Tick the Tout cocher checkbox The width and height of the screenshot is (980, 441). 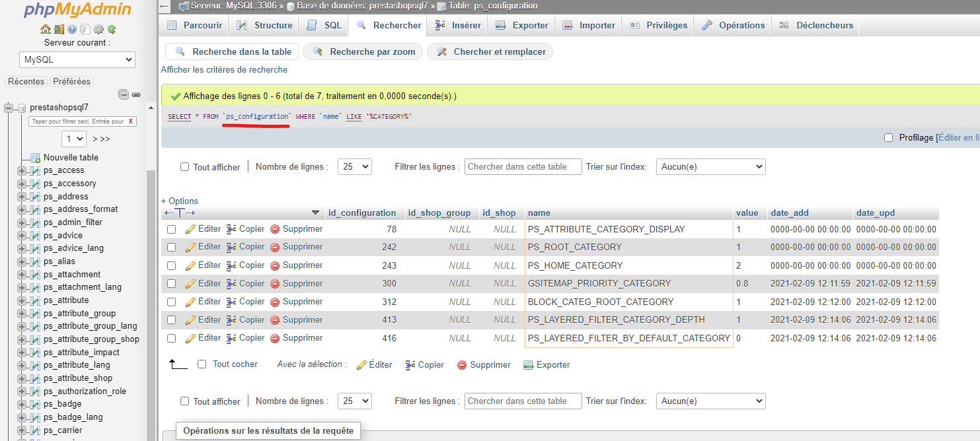pyautogui.click(x=202, y=364)
